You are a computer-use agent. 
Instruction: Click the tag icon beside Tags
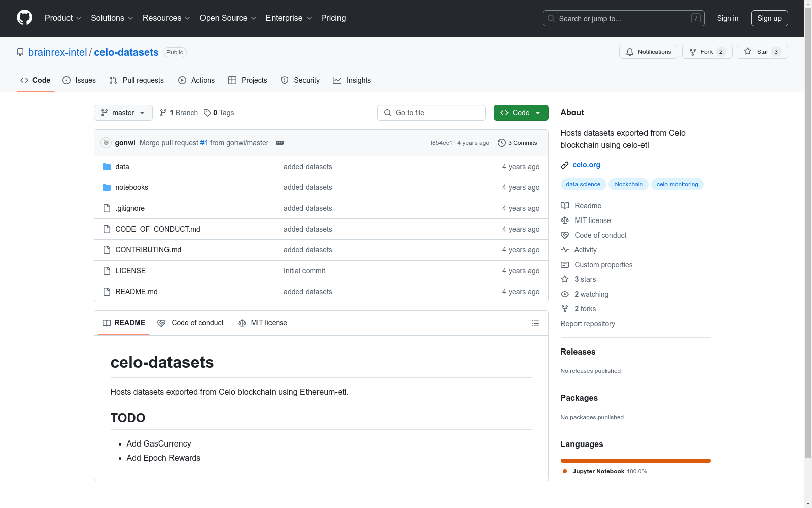point(207,113)
